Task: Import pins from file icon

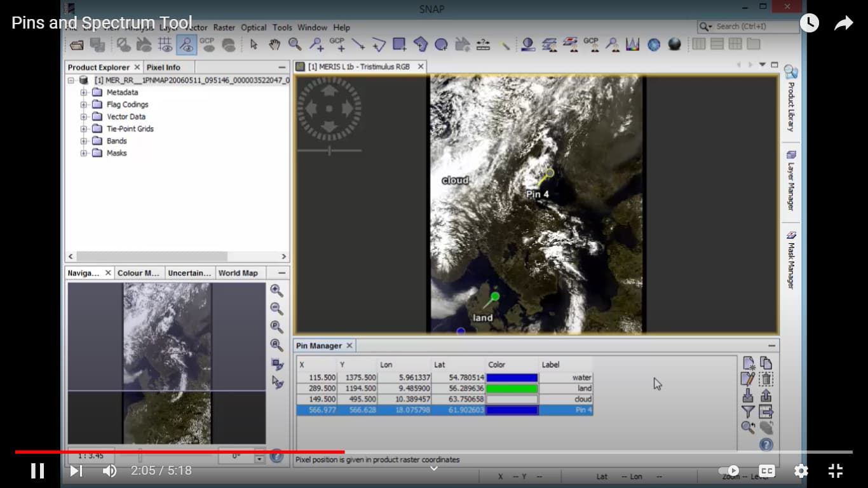Action: pos(749,395)
